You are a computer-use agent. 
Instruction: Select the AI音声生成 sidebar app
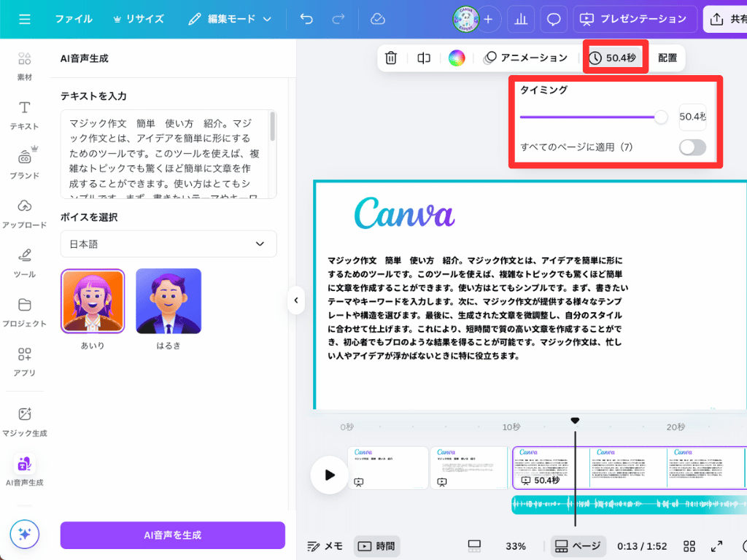click(25, 471)
